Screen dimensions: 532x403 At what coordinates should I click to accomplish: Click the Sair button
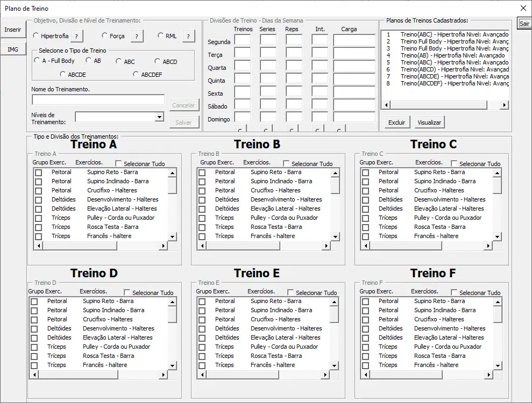coord(524,24)
